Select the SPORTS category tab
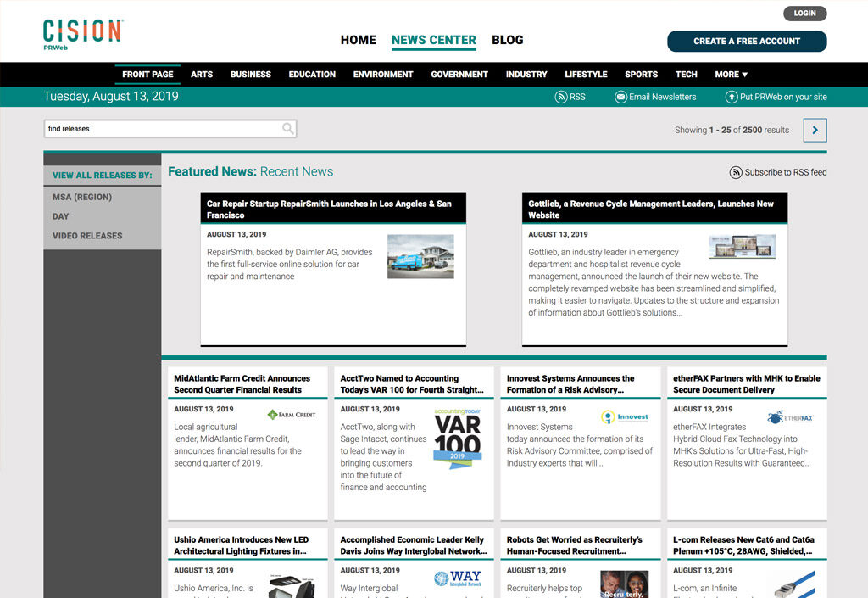This screenshot has height=598, width=868. [x=642, y=74]
